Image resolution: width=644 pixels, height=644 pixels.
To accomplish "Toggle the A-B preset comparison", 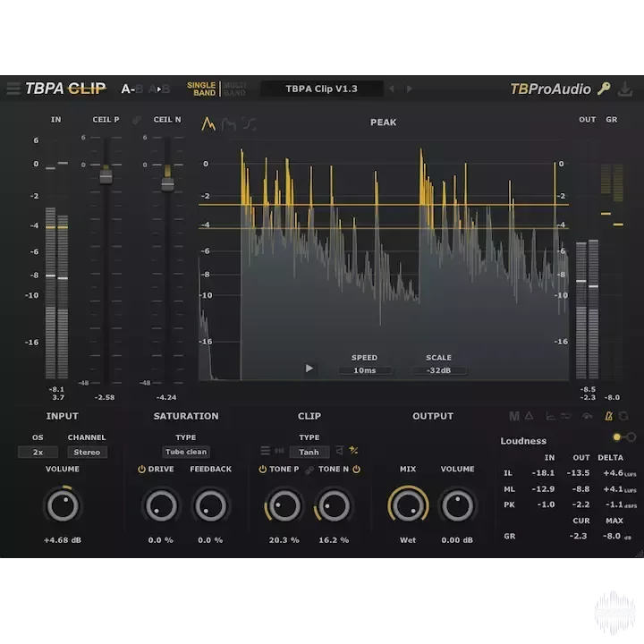I will coord(131,89).
